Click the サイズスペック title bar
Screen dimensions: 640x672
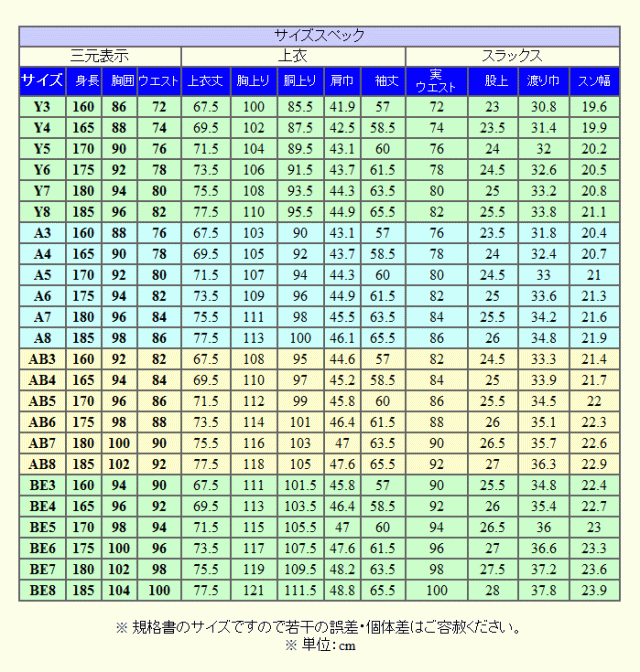(x=320, y=36)
